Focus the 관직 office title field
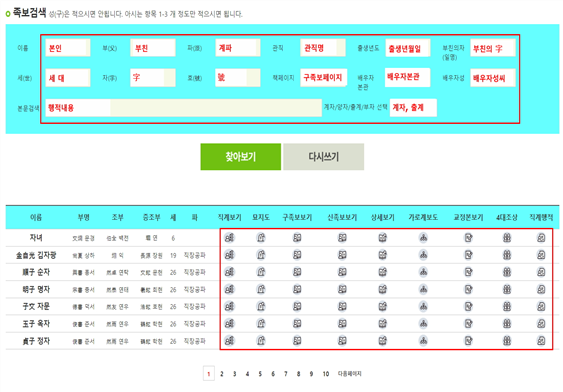Image resolution: width=563 pixels, height=392 pixels. [x=323, y=48]
